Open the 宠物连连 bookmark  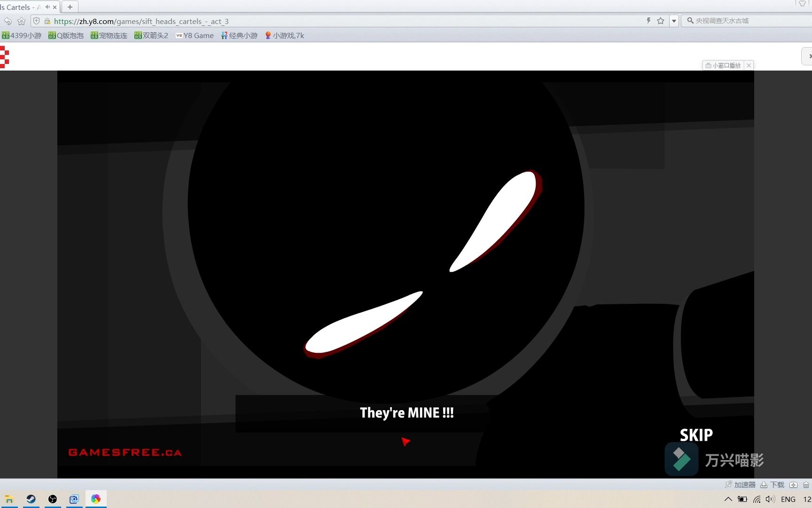tap(109, 35)
